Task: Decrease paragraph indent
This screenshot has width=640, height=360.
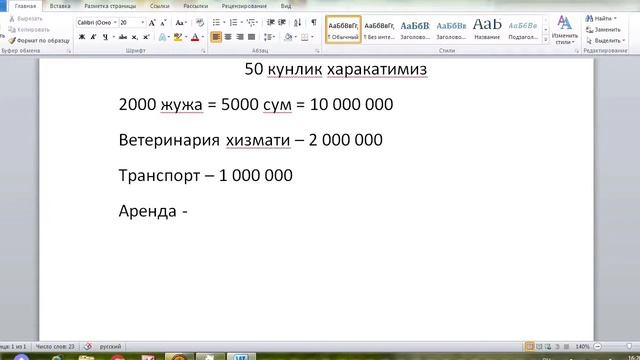Action: [270, 22]
